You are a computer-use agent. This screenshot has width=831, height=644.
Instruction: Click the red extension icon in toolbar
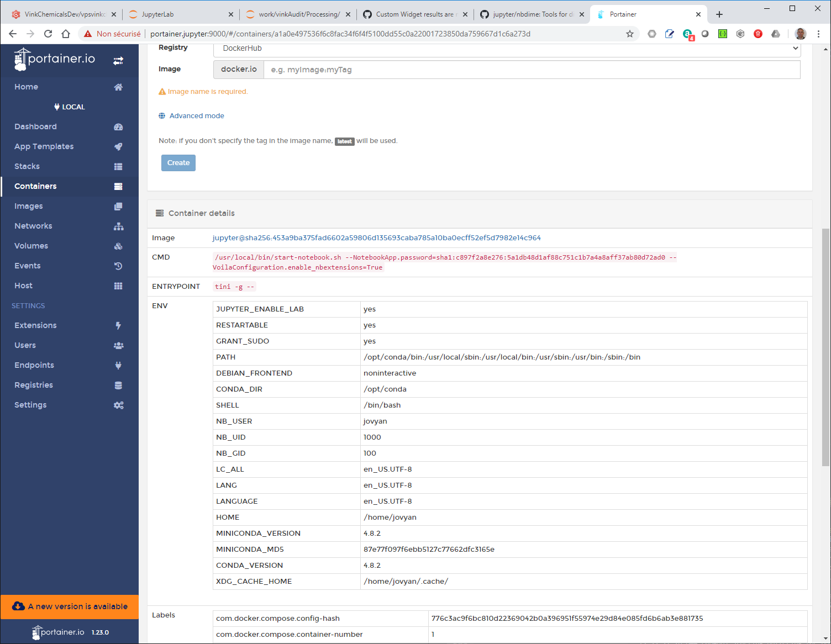758,34
